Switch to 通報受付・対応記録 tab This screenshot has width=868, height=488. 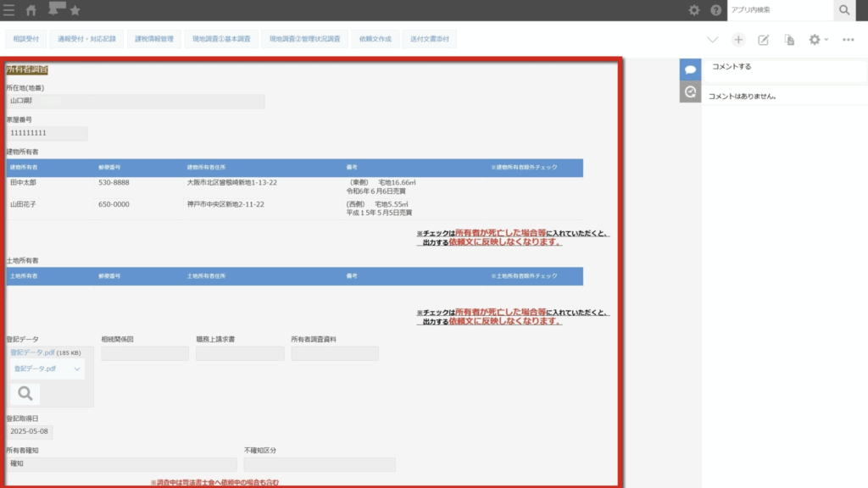87,39
